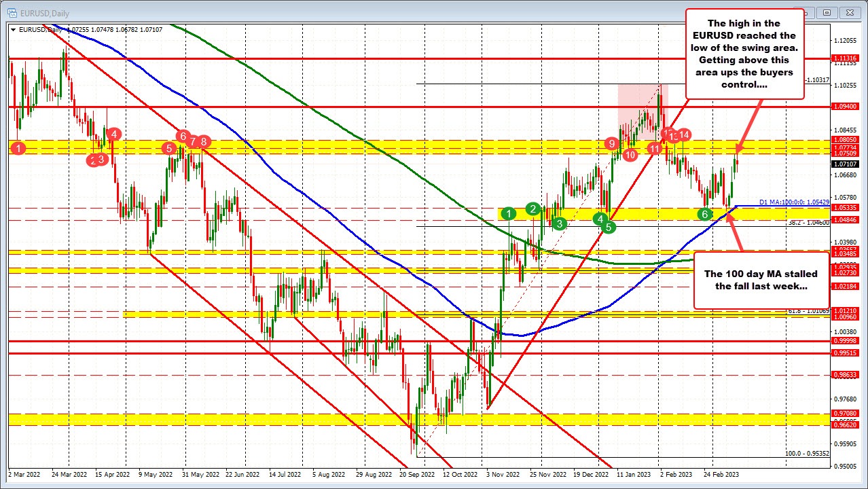
Task: Click the current price label 1.07107
Action: (846, 164)
